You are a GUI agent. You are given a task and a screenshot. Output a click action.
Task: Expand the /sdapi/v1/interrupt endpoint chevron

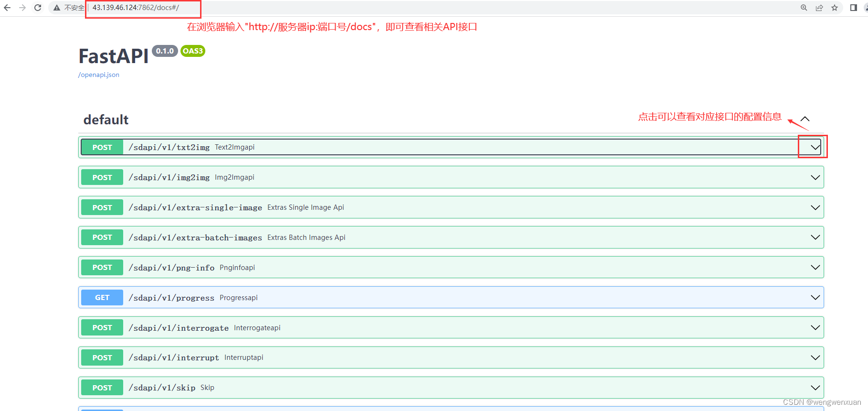point(815,357)
